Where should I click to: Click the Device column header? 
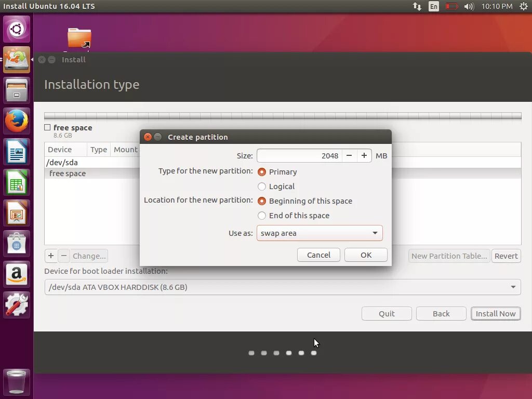pos(66,150)
